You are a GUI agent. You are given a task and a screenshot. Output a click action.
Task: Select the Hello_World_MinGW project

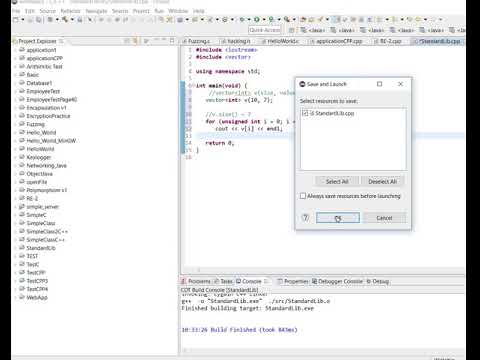point(51,141)
